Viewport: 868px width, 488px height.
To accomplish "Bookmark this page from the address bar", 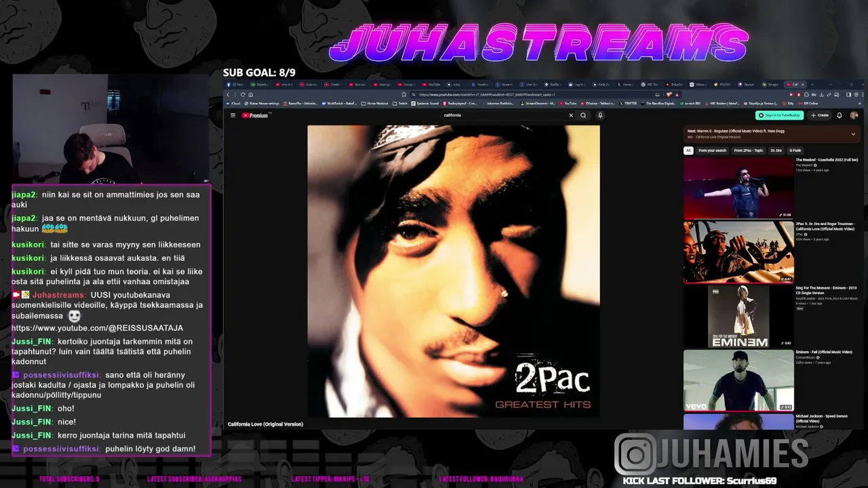I will (x=404, y=95).
